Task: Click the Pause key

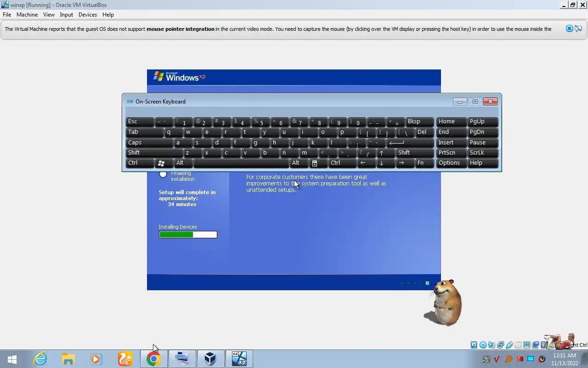Action: [483, 143]
